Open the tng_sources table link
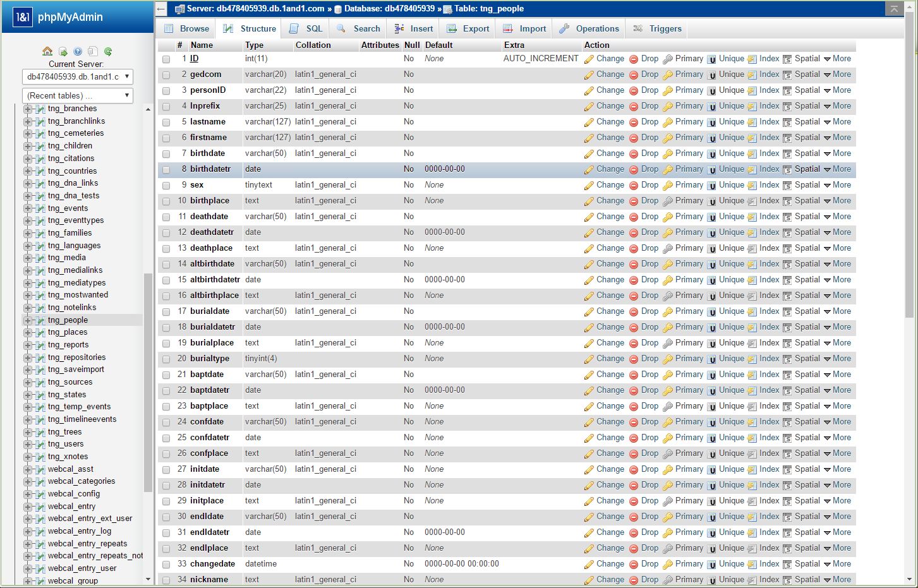Image resolution: width=918 pixels, height=588 pixels. 70,382
